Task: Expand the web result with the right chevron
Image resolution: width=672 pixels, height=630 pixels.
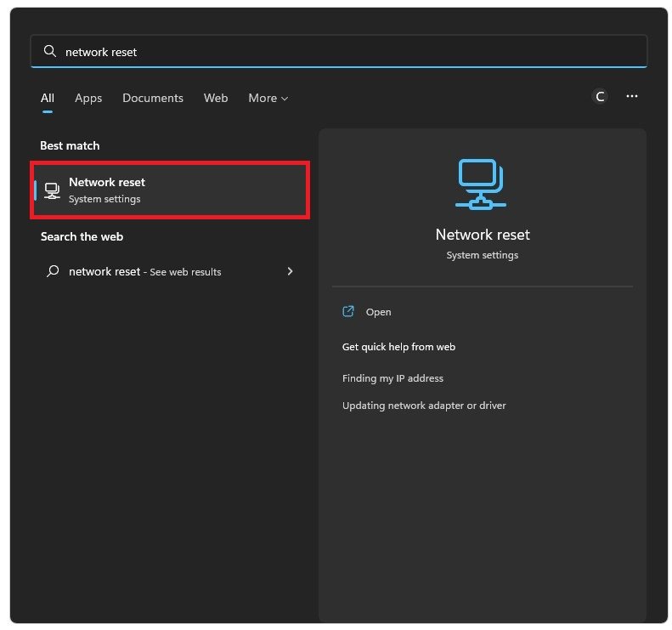Action: tap(291, 272)
